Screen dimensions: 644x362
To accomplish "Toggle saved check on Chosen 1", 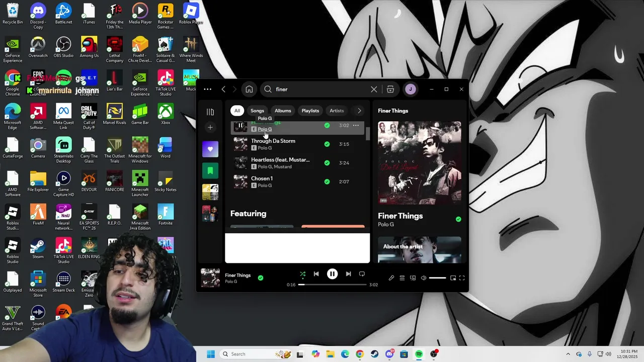I will tap(327, 182).
